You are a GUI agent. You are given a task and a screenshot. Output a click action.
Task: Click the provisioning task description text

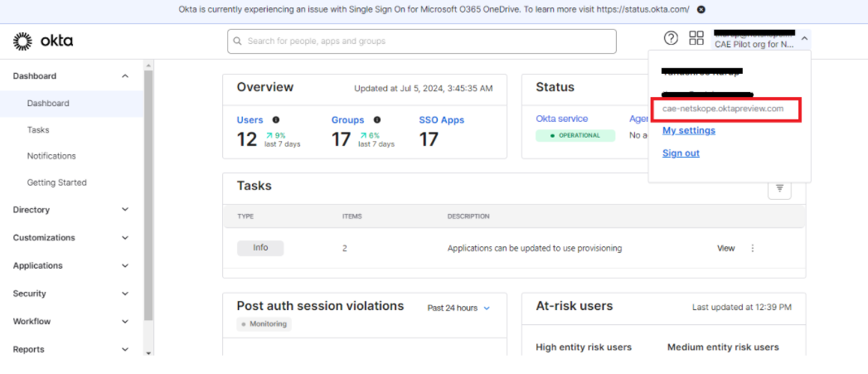(535, 248)
